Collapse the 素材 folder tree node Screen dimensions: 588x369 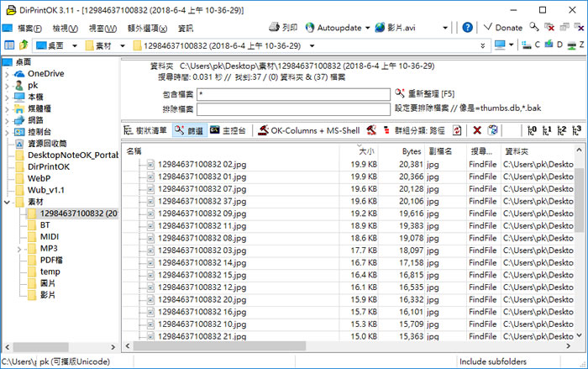pyautogui.click(x=7, y=202)
